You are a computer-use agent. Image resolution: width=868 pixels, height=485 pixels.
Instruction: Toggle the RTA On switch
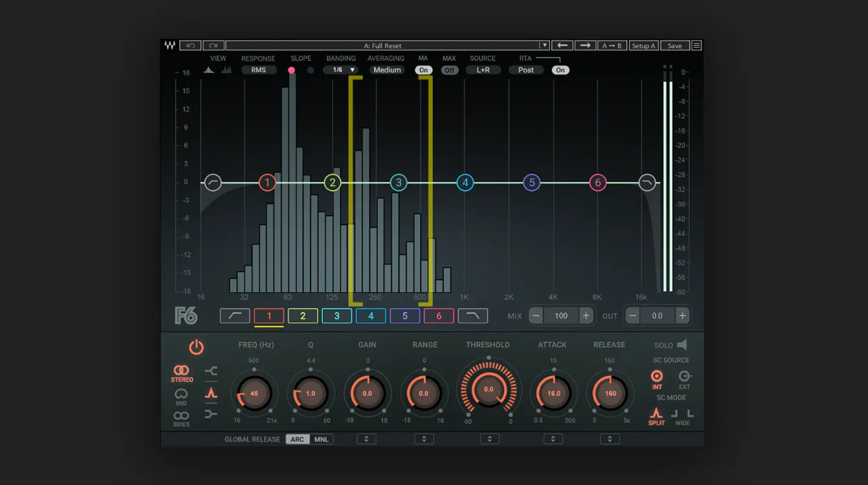pos(560,70)
